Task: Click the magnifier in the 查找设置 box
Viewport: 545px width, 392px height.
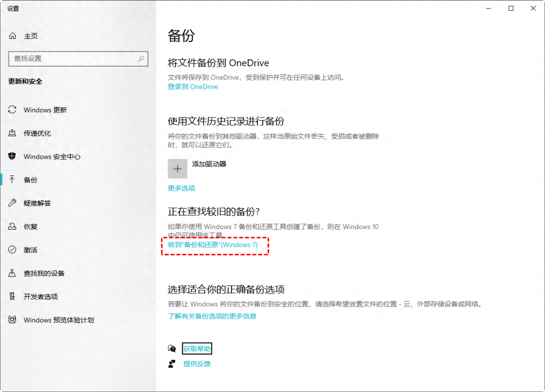Action: click(141, 59)
